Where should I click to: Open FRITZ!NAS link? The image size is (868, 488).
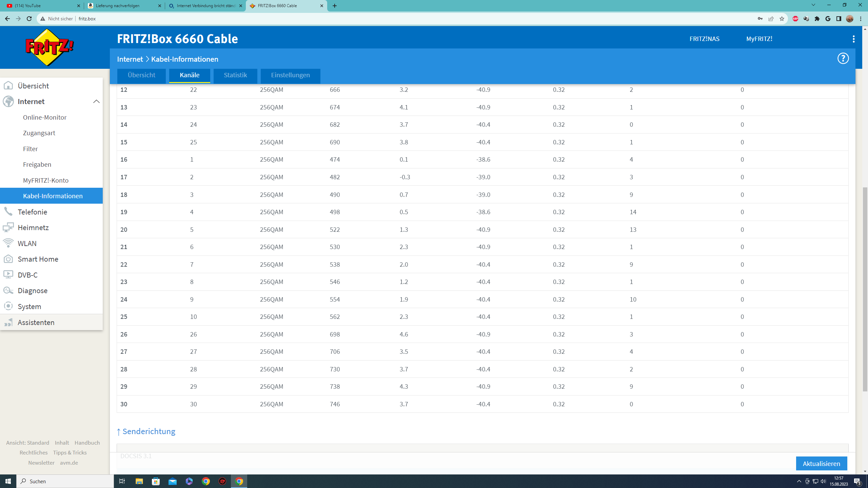(x=705, y=39)
